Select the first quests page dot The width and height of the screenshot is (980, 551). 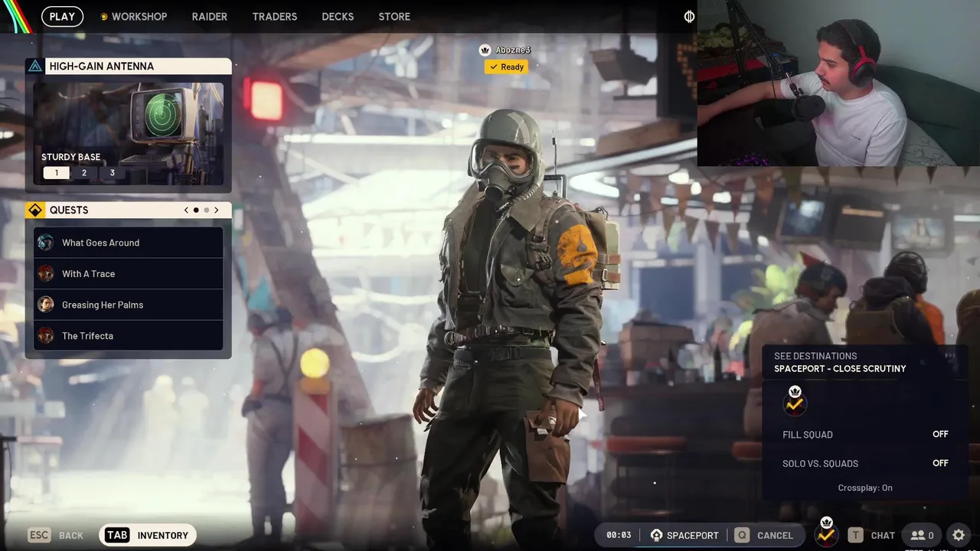click(x=196, y=210)
